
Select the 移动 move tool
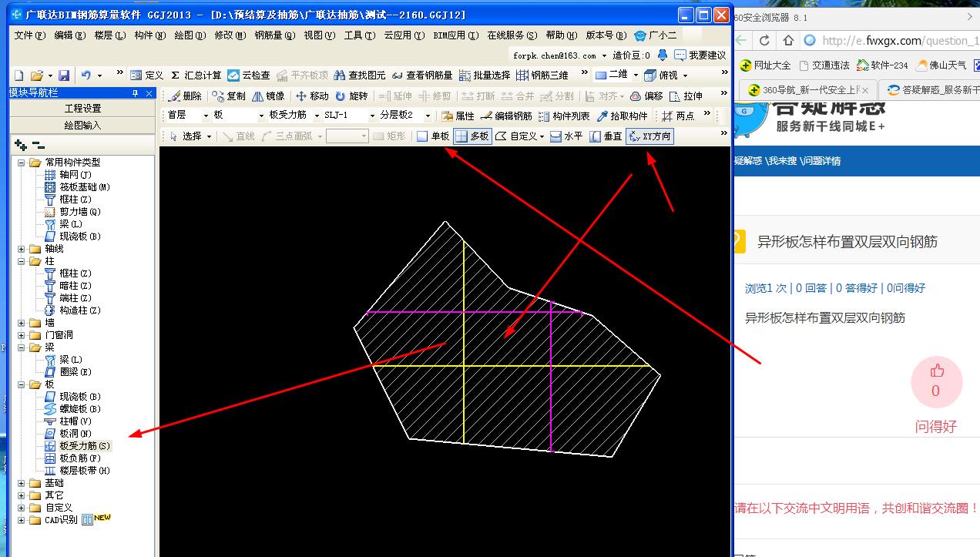pyautogui.click(x=312, y=96)
